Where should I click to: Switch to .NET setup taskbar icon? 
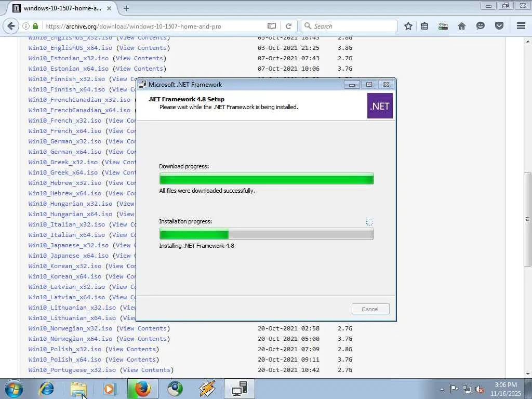239,389
